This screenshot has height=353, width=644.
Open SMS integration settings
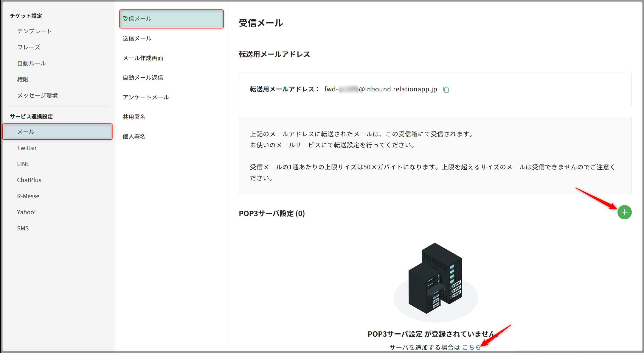point(23,228)
